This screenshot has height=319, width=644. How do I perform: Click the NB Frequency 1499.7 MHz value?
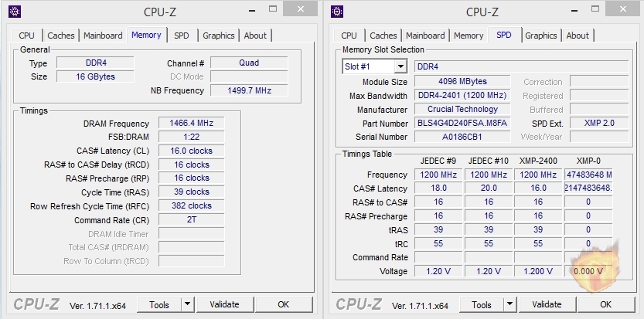[x=249, y=90]
